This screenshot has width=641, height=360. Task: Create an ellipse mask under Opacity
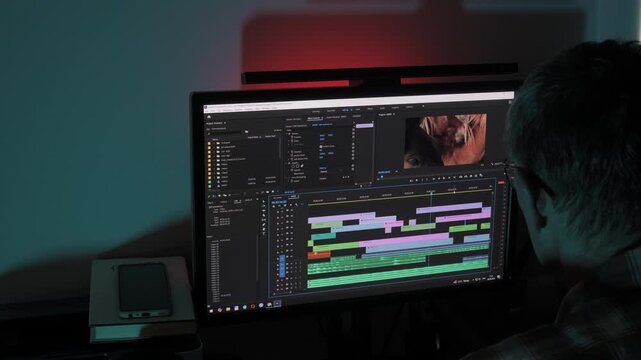(x=293, y=166)
